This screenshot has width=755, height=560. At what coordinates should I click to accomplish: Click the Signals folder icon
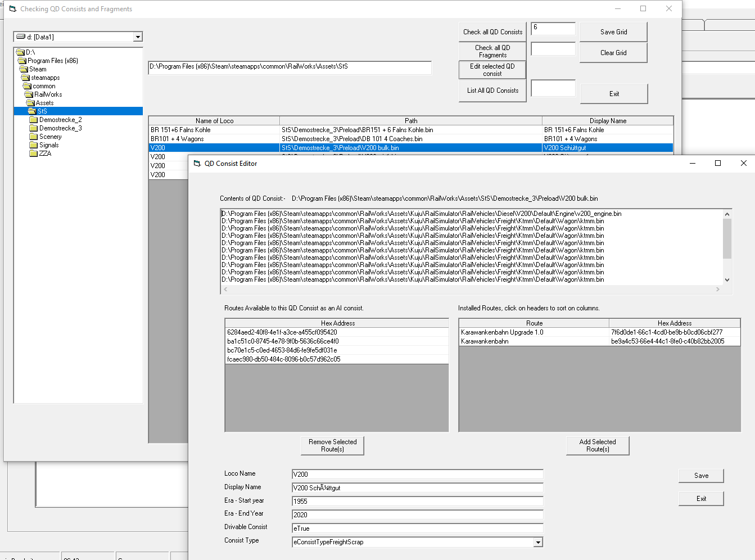[x=33, y=145]
